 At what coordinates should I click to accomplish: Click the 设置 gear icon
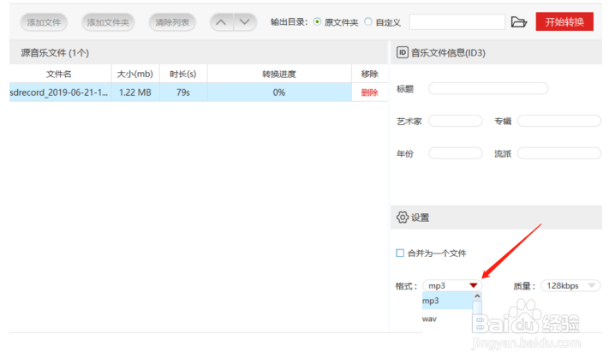point(402,217)
